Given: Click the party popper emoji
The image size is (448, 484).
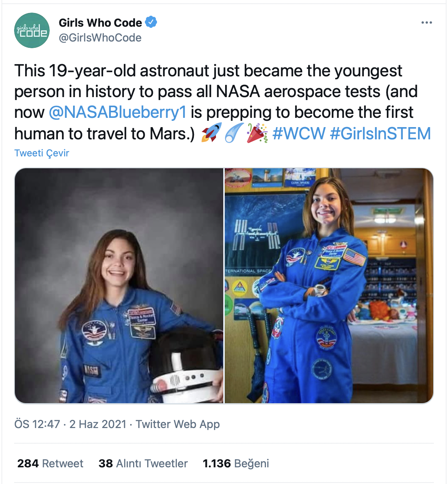Looking at the screenshot, I should click(257, 133).
